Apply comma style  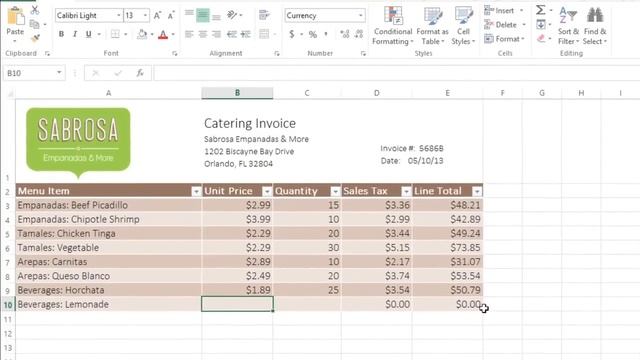(x=326, y=34)
